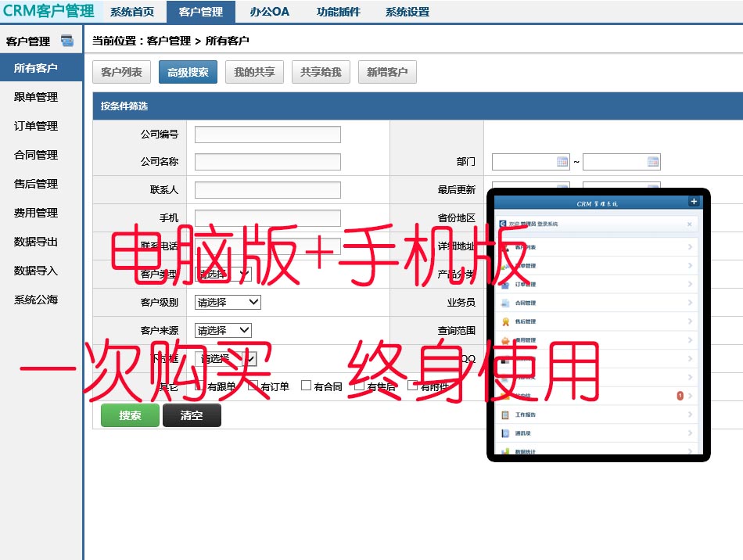Click the 售后管理 ribbon badge icon

click(x=504, y=321)
